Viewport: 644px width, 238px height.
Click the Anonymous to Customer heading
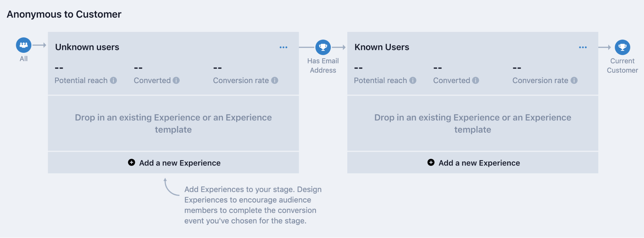click(64, 14)
